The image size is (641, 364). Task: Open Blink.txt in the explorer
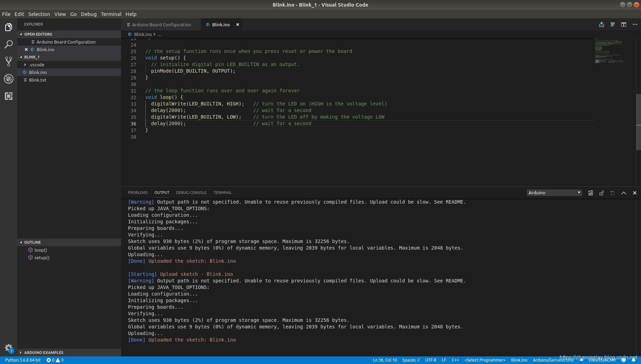69,80
